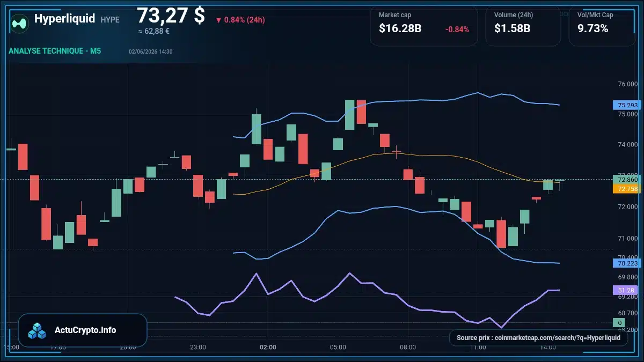
Task: Click the 11:00 time axis label
Action: 478,348
